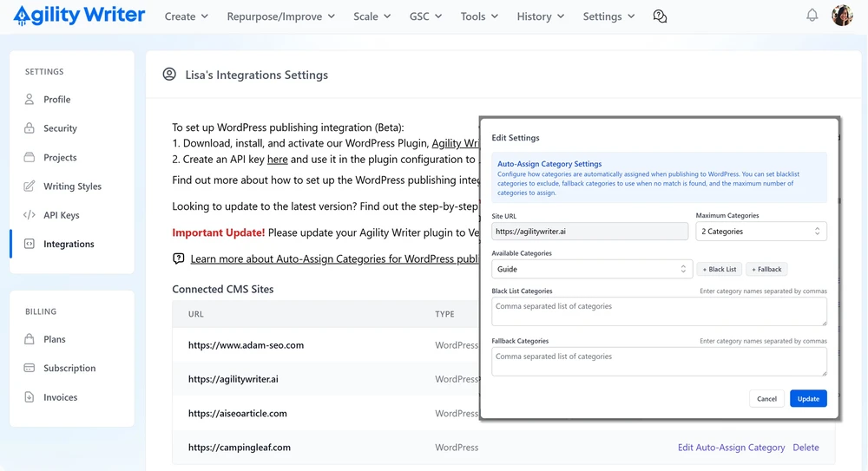Expand the Repurpose/Improve menu

tap(280, 16)
